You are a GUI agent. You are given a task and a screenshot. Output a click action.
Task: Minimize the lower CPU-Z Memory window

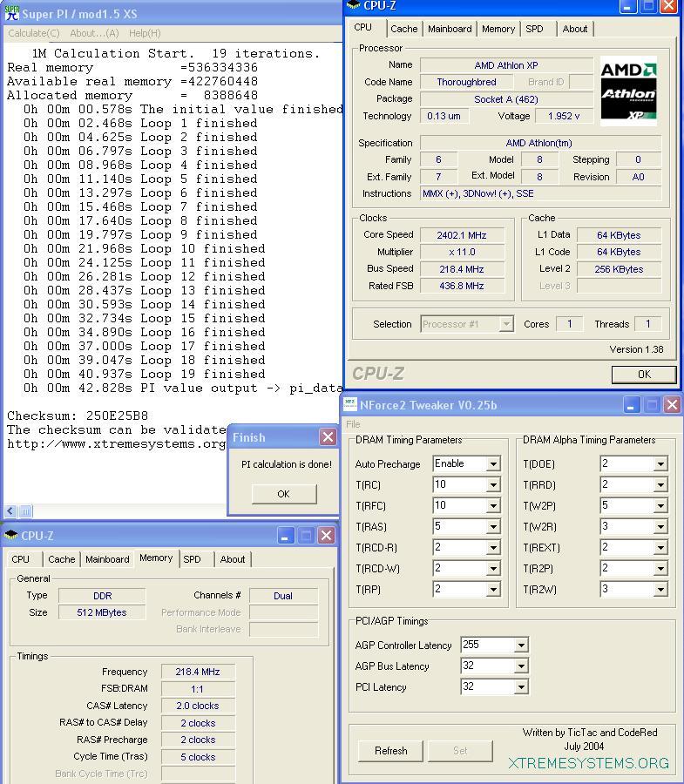pos(285,536)
